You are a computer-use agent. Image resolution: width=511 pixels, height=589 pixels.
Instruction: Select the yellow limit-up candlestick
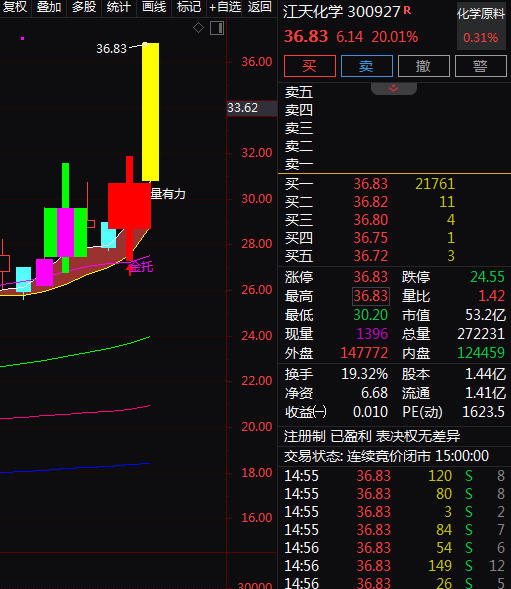(x=150, y=112)
